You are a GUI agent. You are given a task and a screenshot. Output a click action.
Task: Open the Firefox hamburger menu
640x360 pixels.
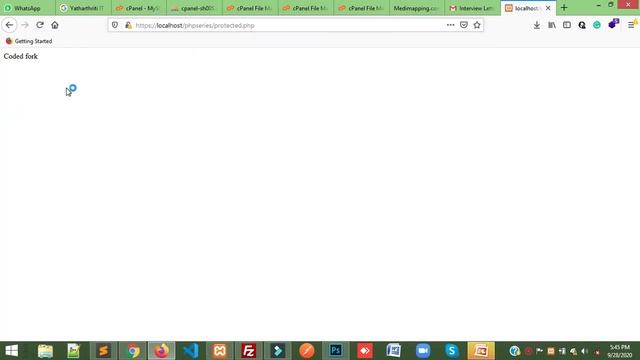631,25
